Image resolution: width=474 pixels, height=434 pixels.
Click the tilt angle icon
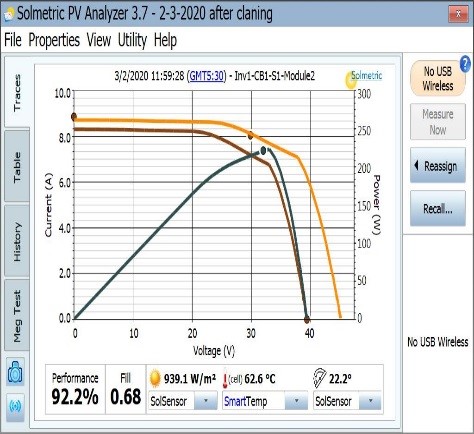320,378
